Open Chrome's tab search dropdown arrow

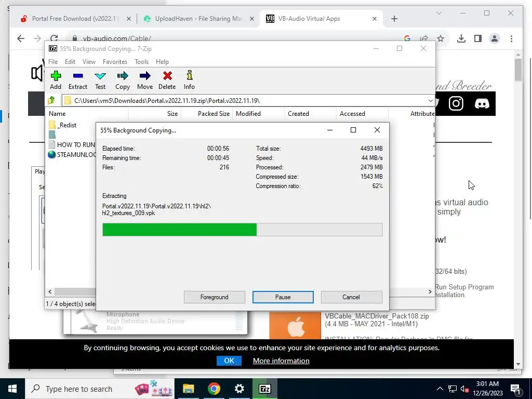pos(438,13)
